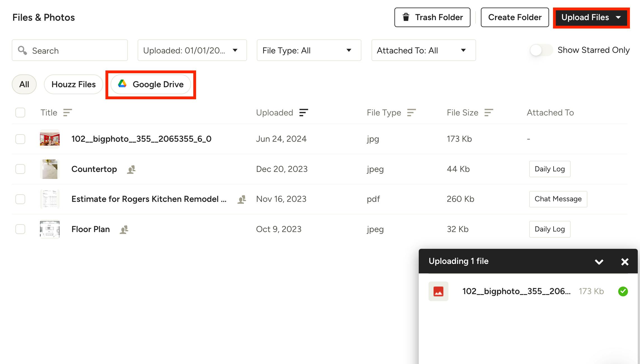Collapse the Uploading 1 file panel
This screenshot has width=640, height=364.
point(599,262)
